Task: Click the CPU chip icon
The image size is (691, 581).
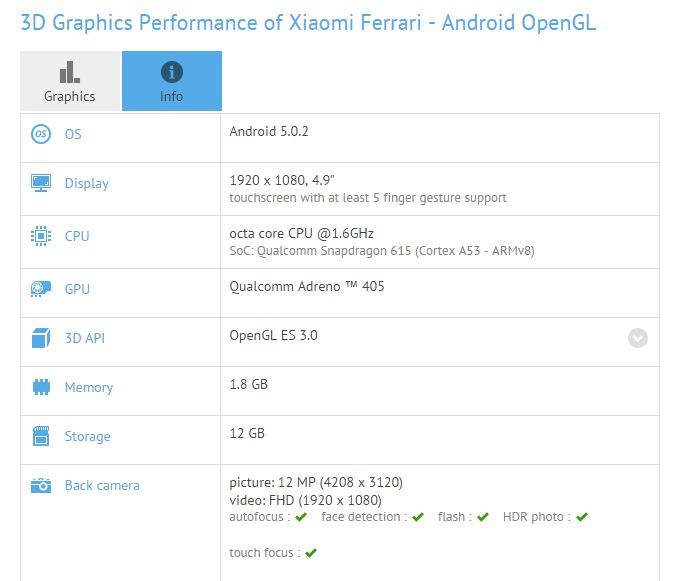Action: [x=41, y=236]
